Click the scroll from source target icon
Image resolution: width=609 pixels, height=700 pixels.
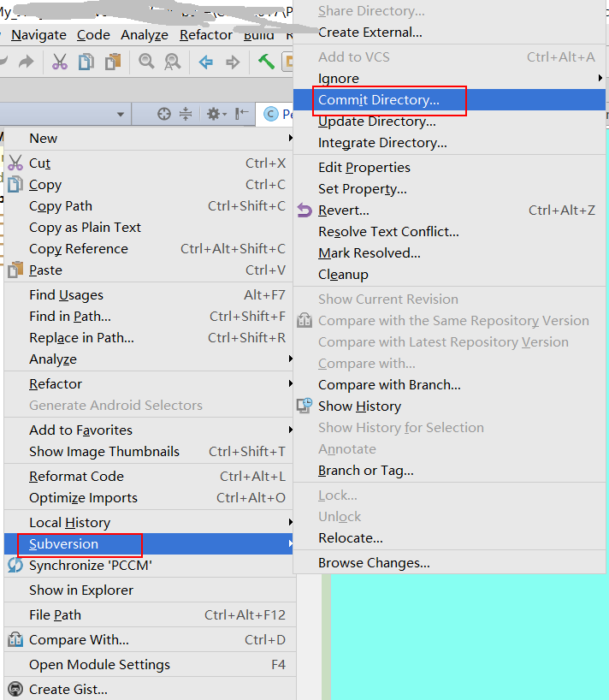(163, 115)
